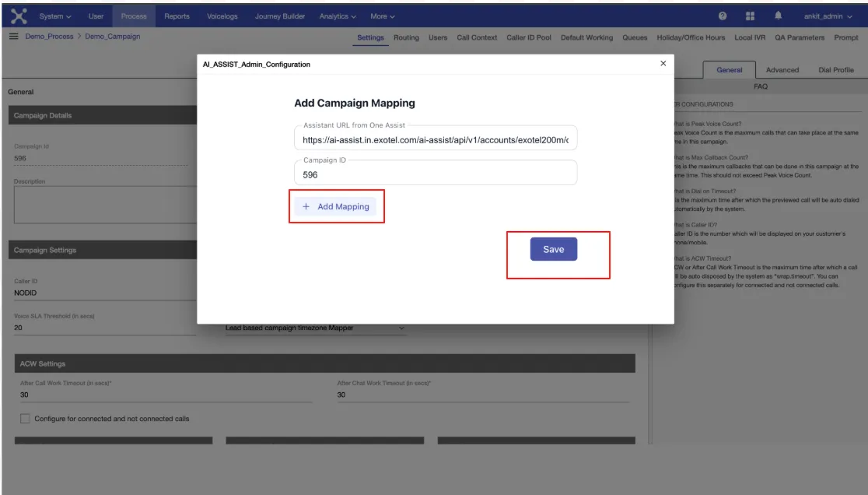Switch to the QA Parameters tab
This screenshot has width=868, height=495.
coord(800,37)
